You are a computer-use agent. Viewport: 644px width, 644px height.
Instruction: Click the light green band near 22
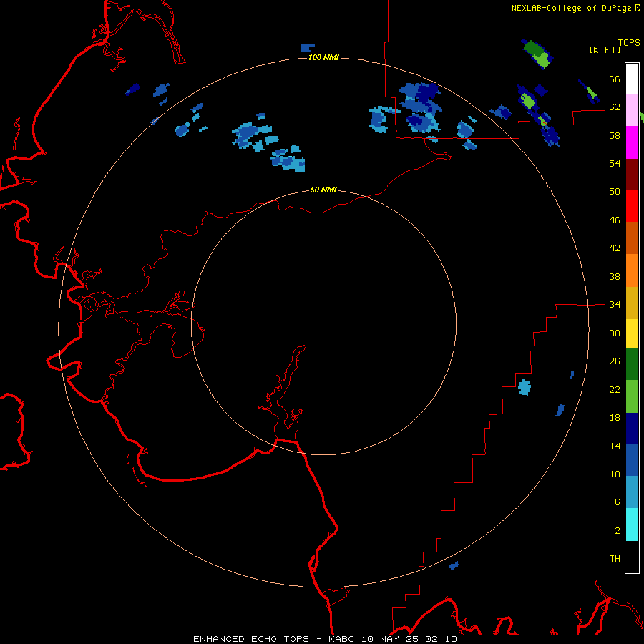click(x=632, y=396)
